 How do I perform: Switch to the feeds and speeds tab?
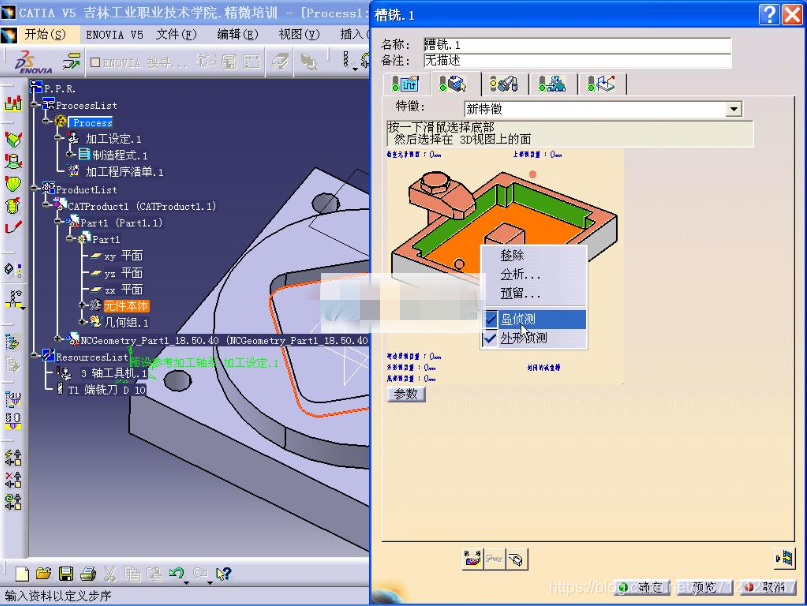click(x=552, y=84)
